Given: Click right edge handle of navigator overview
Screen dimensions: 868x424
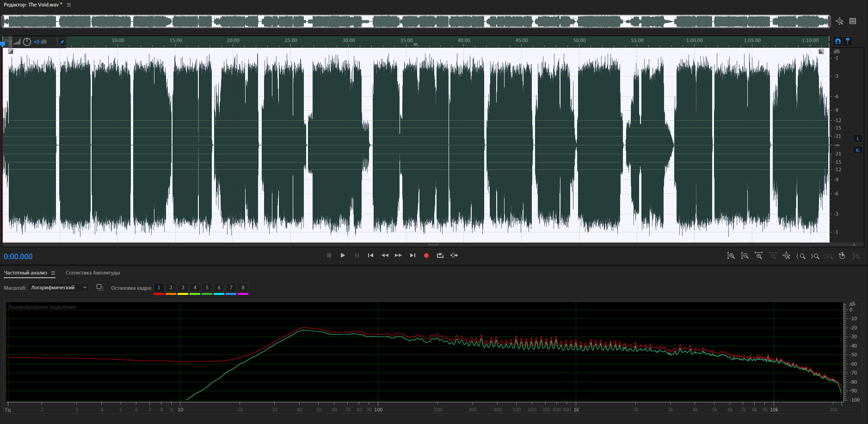Looking at the screenshot, I should point(830,21).
